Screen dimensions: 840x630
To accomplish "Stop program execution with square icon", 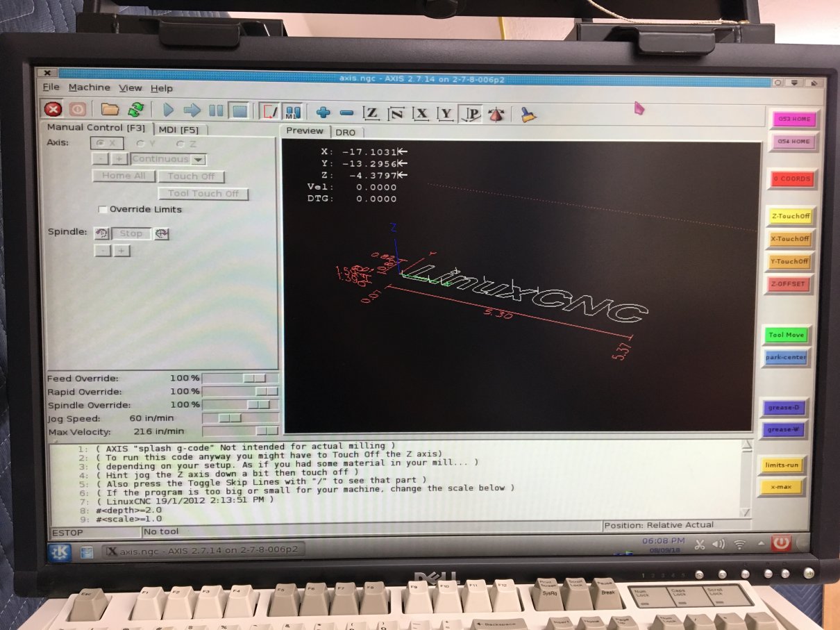I will [x=240, y=110].
